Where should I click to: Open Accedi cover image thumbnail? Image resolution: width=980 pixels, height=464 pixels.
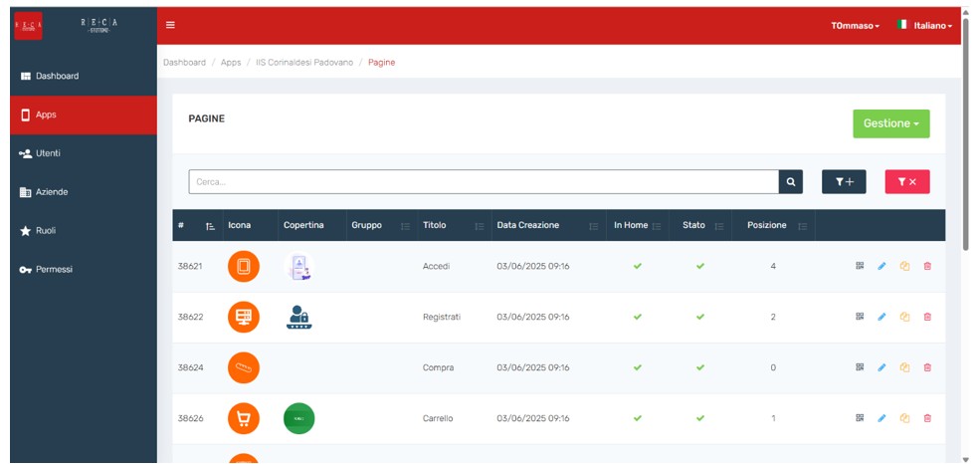pyautogui.click(x=298, y=267)
